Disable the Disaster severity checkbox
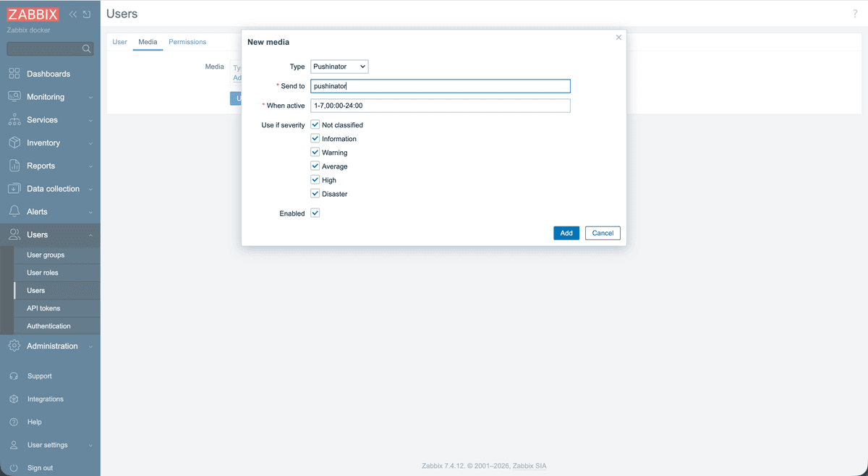This screenshot has width=868, height=476. (315, 194)
